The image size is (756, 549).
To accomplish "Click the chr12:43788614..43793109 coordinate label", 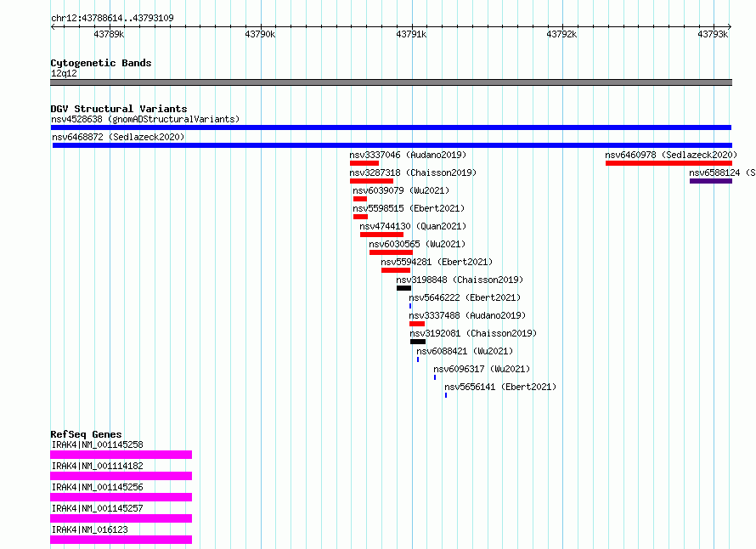I will pos(112,18).
